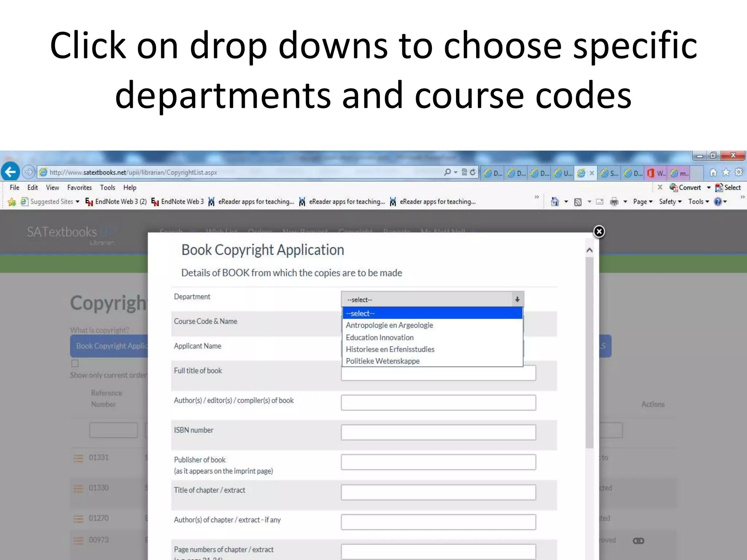Click the ISBN number input field
This screenshot has height=560, width=747.
coord(438,432)
